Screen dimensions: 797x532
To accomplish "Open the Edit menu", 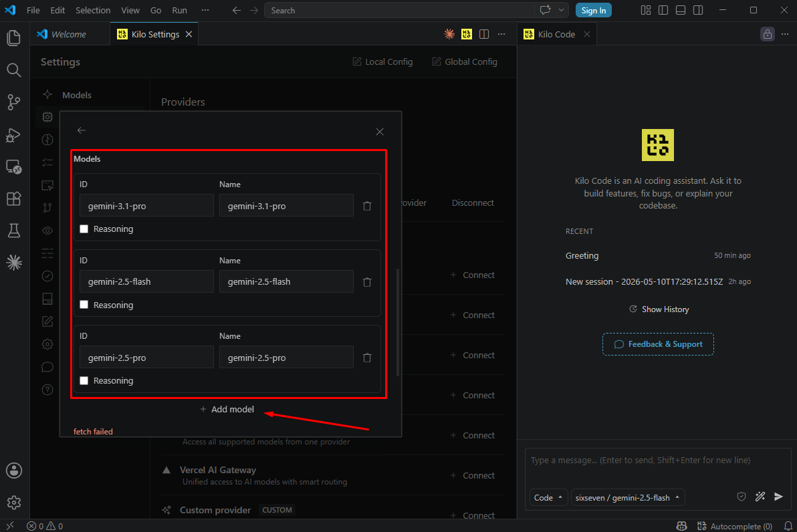I will point(58,10).
